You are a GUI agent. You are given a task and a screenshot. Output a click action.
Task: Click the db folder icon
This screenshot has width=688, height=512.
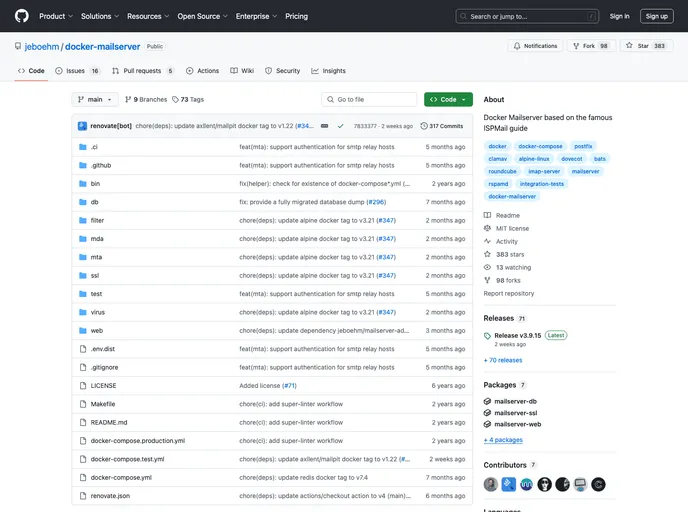(x=82, y=202)
